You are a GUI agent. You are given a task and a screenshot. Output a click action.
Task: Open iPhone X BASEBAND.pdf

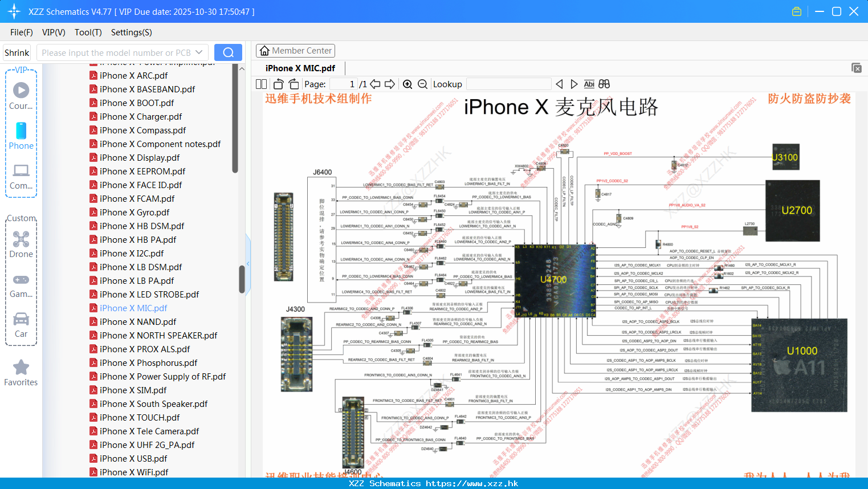(147, 89)
